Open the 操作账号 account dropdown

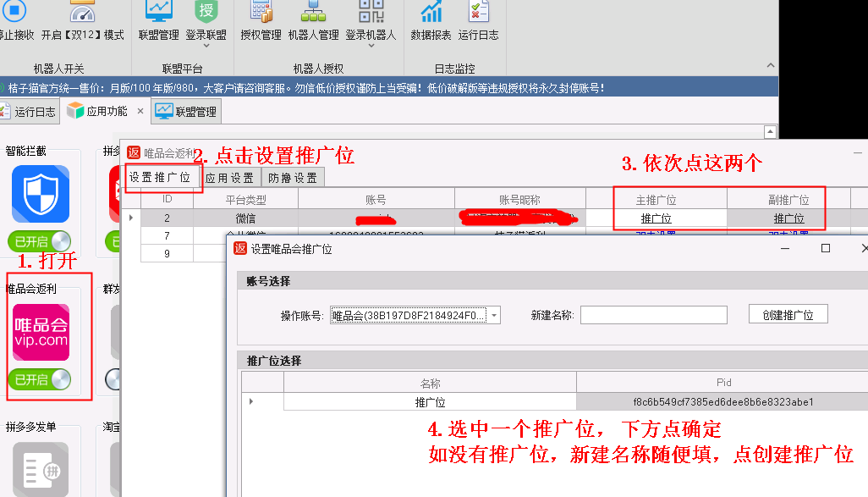(x=494, y=316)
